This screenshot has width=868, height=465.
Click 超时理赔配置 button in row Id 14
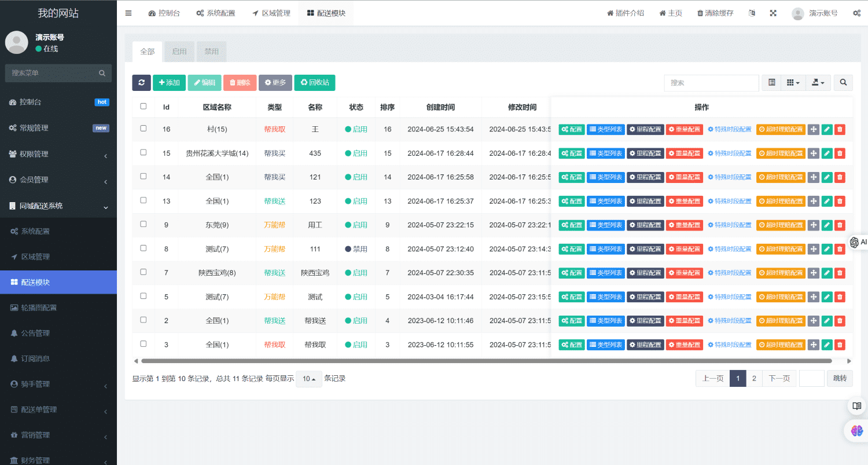[x=781, y=177]
